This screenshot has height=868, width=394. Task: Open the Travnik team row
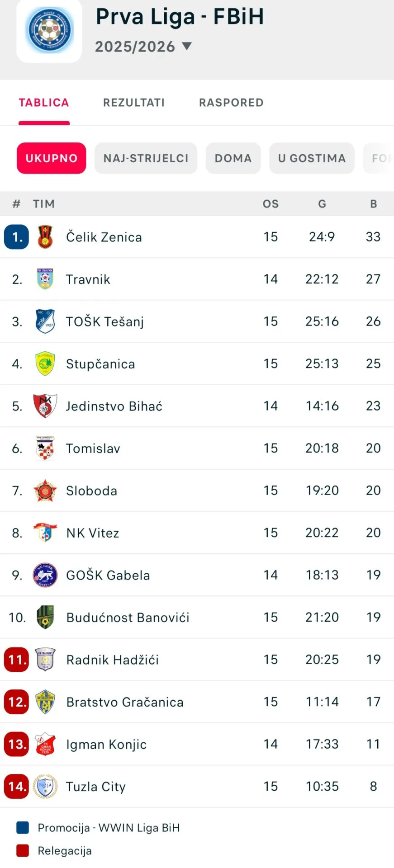pos(197,279)
